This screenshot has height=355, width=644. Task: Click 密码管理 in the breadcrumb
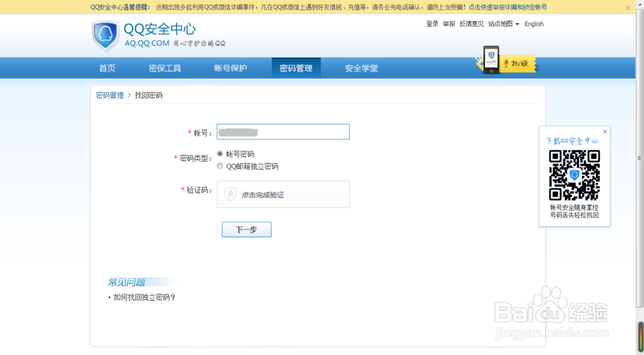(x=109, y=95)
